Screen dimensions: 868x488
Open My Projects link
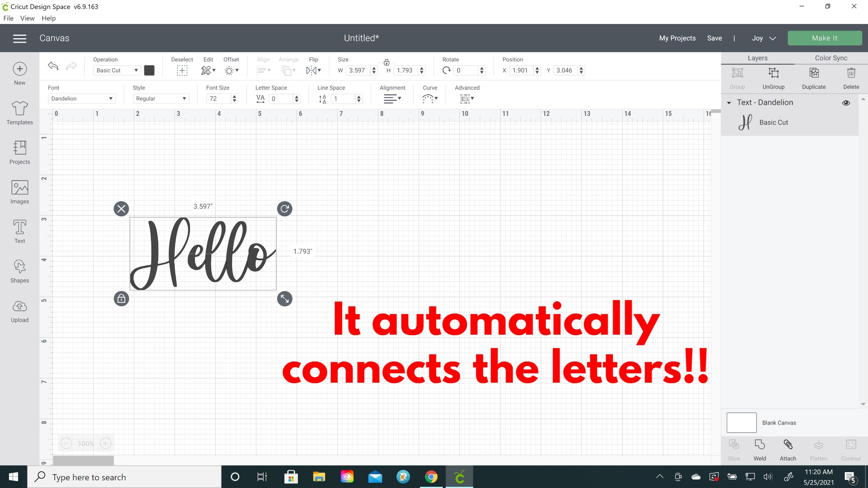tap(677, 38)
